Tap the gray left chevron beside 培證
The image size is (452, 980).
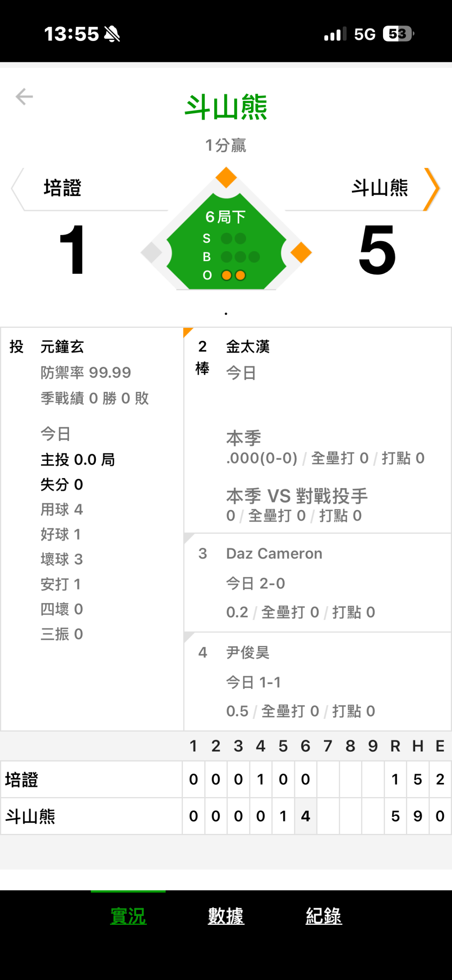pos(17,189)
